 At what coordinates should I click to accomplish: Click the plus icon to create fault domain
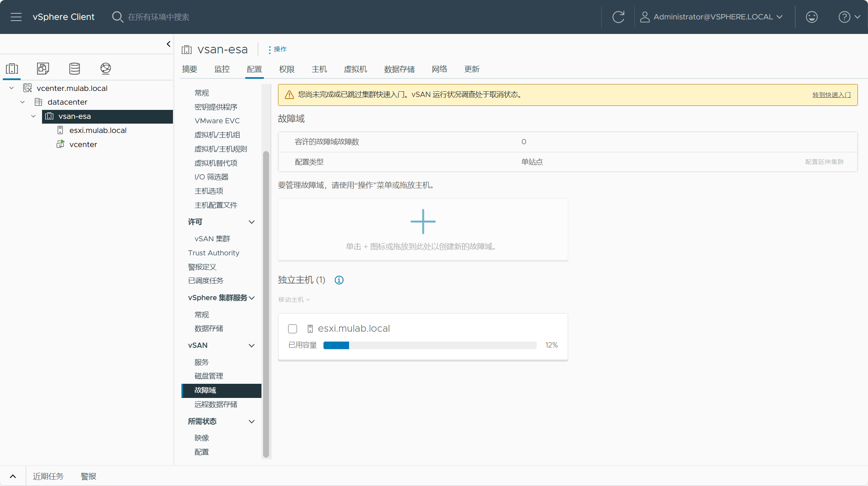[423, 221]
